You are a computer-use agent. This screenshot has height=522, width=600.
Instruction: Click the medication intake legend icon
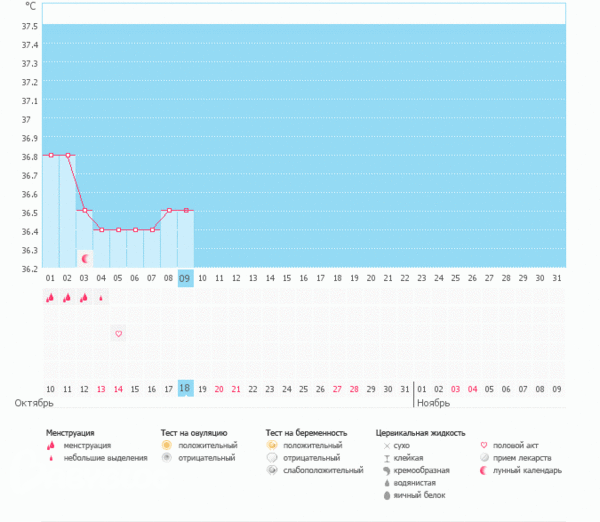click(x=484, y=457)
